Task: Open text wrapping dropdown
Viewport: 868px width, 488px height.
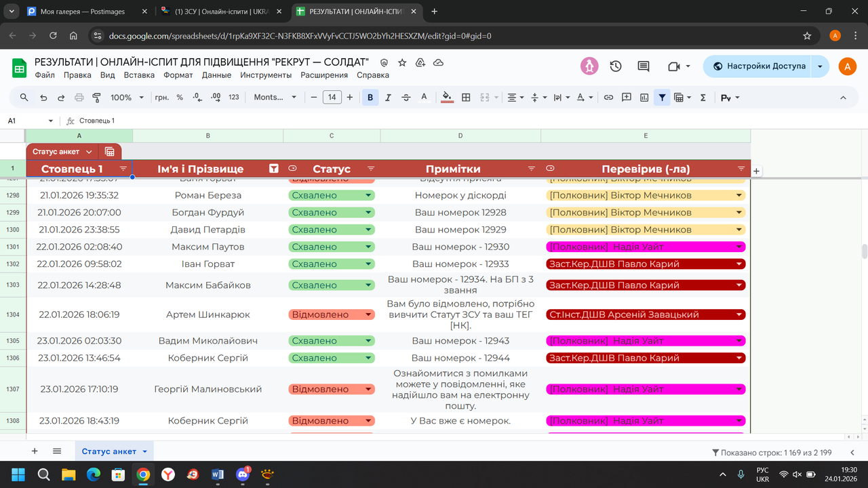Action: coord(561,98)
